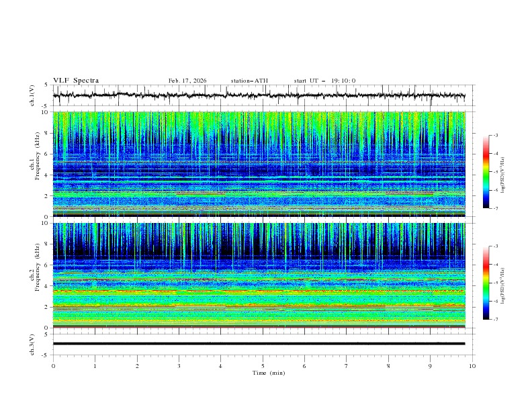Click inside the ch.1 spectrogram panel
Viewport: 532px width, 411px height.
[259, 164]
